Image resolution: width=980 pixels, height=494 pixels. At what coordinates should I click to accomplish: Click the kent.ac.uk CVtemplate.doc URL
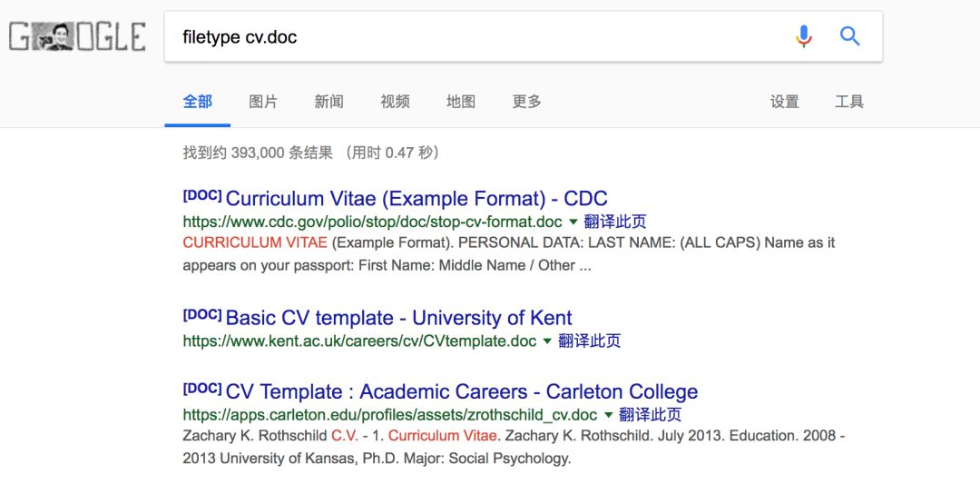point(359,341)
